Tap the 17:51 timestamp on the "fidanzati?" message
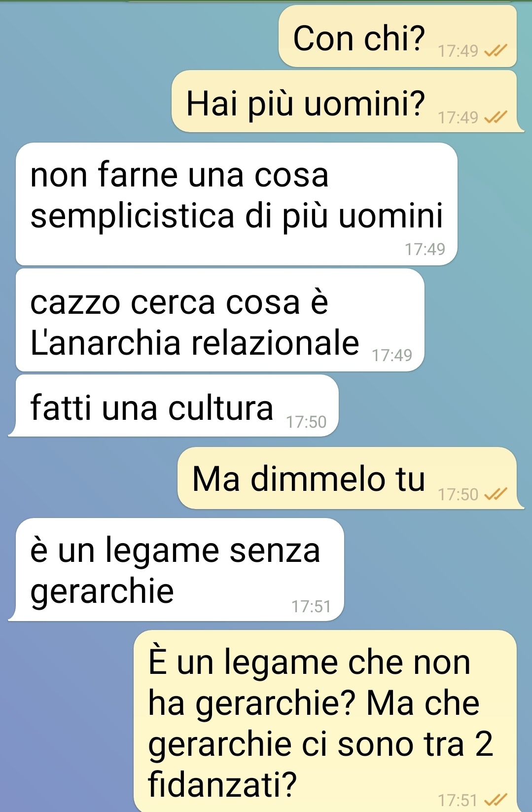 (458, 800)
